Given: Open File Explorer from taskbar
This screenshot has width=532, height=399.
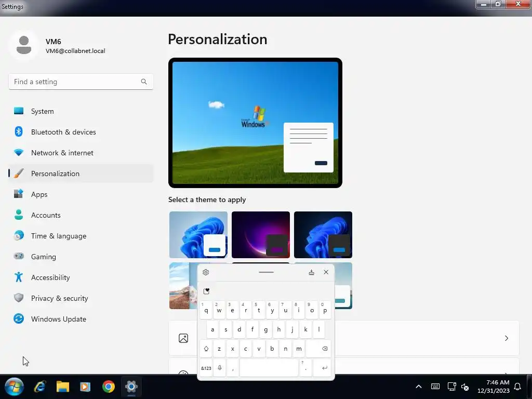Looking at the screenshot, I should [x=63, y=387].
